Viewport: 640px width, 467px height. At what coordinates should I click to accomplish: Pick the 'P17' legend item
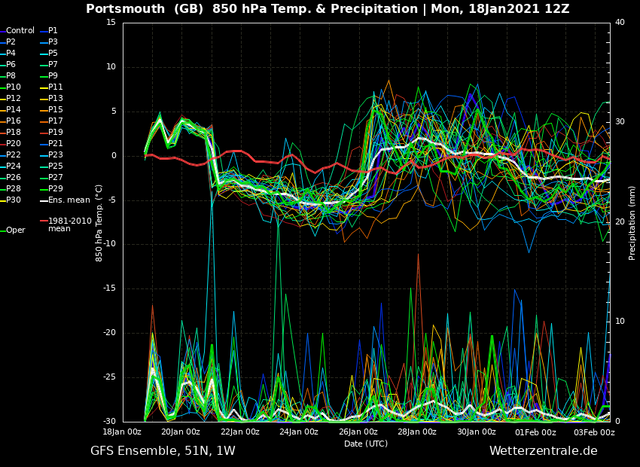click(x=52, y=121)
